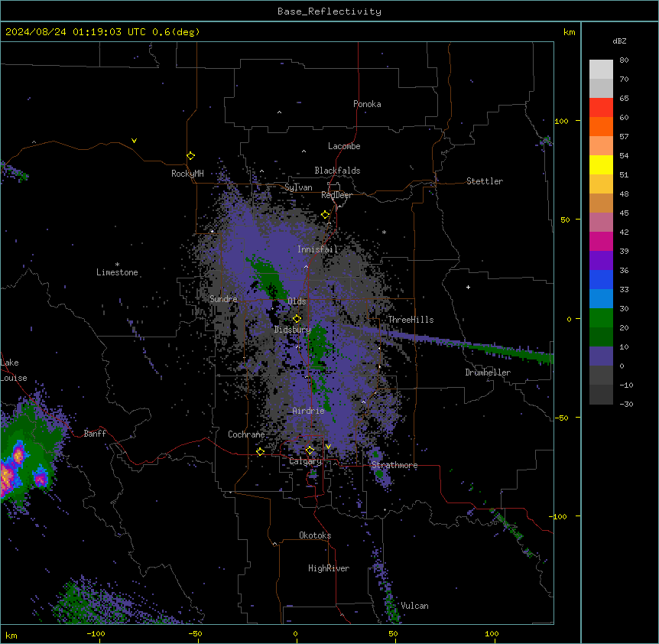Select the white asterisk above Limestone label
Viewport: 659px width, 644px height.
pos(117,265)
